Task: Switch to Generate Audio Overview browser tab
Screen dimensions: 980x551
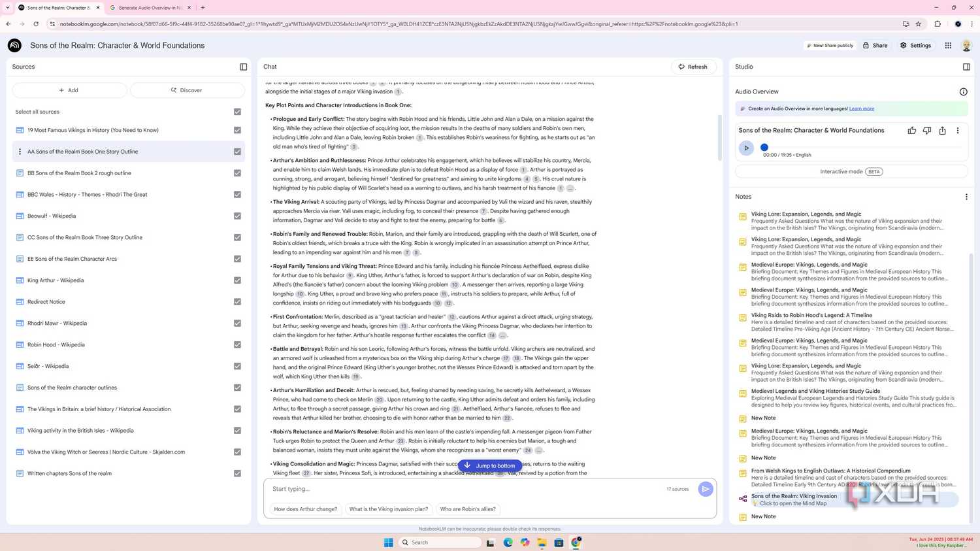Action: tap(150, 8)
